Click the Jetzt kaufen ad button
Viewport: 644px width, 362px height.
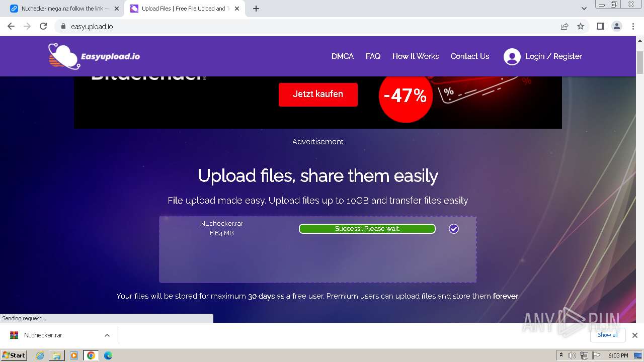pos(318,94)
